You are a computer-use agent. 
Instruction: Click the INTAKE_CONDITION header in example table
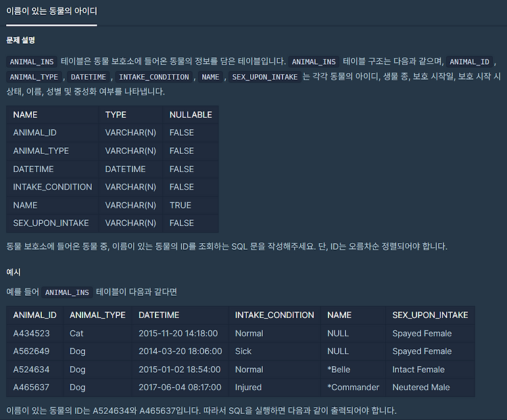click(x=274, y=315)
